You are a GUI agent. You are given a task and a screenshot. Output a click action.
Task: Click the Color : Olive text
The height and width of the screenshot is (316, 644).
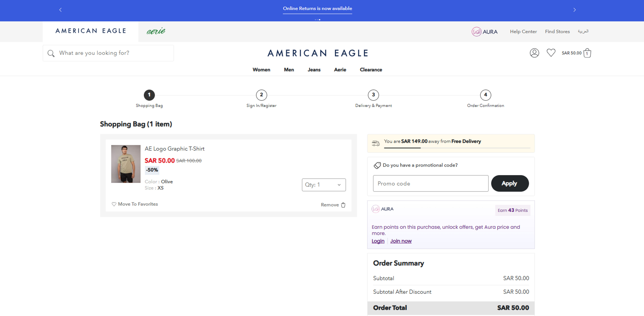[x=158, y=182]
